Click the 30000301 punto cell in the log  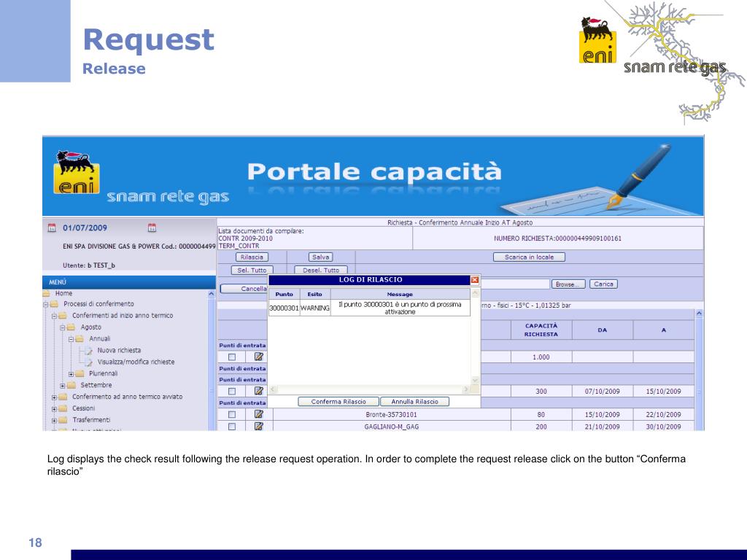tap(284, 308)
